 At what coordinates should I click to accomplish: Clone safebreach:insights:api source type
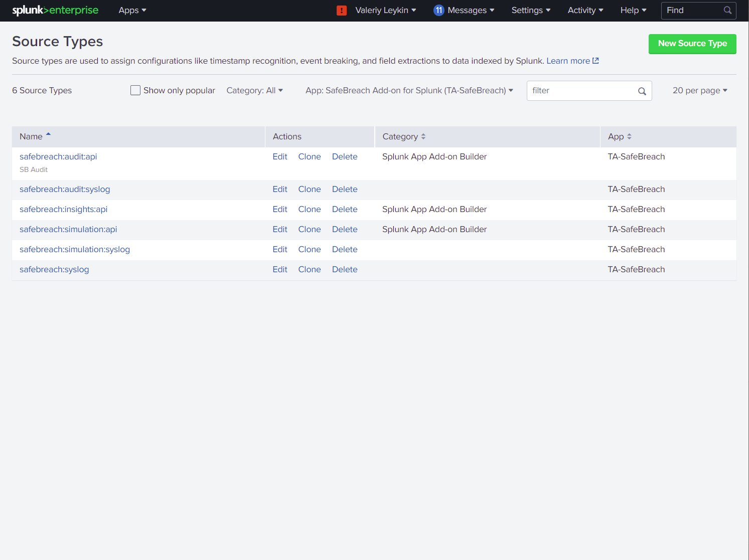[310, 209]
